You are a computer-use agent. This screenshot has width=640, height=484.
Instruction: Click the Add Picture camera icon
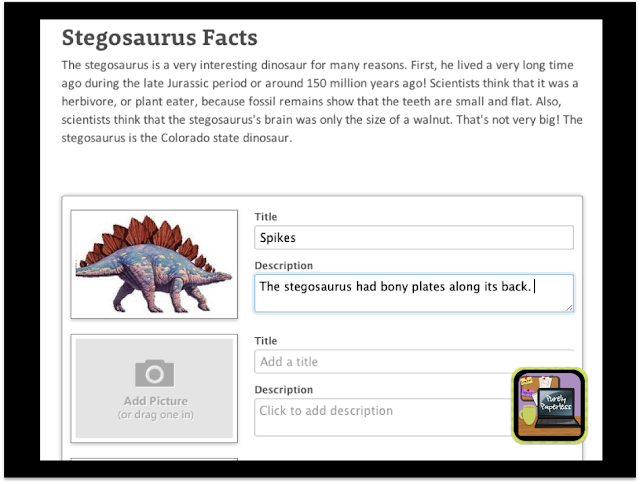pos(154,373)
